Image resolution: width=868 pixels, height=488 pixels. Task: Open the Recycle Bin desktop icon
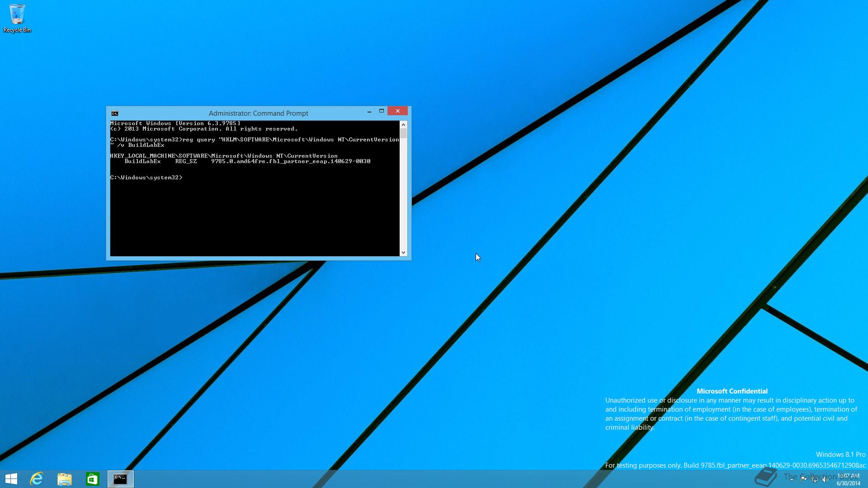pyautogui.click(x=17, y=18)
